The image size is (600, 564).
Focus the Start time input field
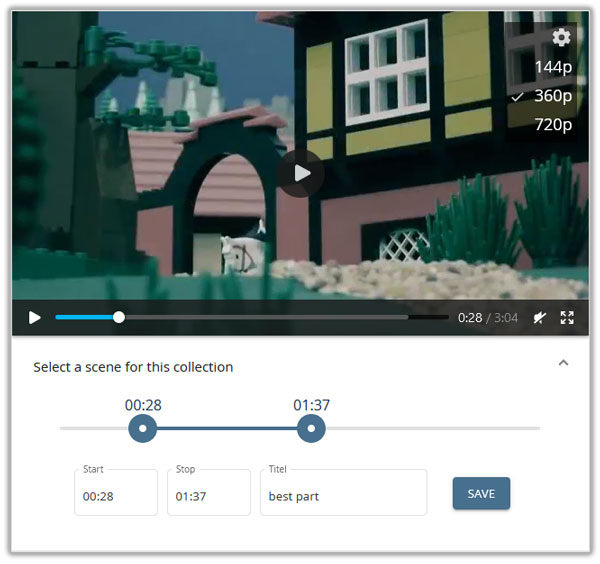click(116, 492)
